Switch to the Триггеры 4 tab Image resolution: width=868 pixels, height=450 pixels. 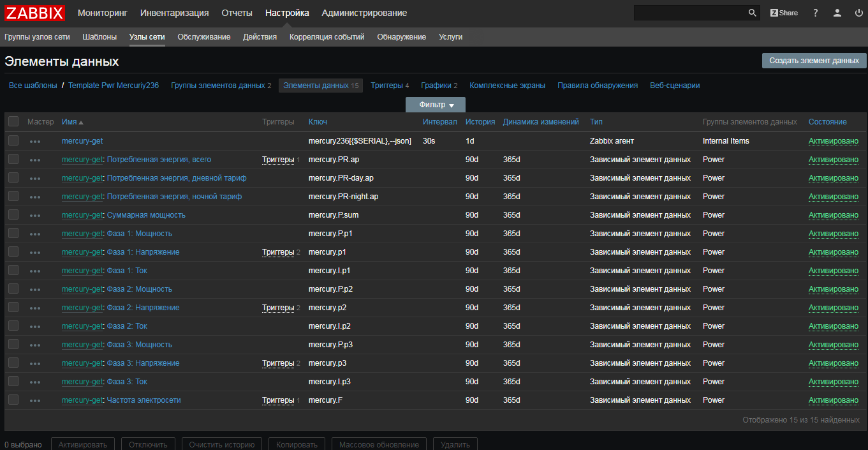pos(389,86)
